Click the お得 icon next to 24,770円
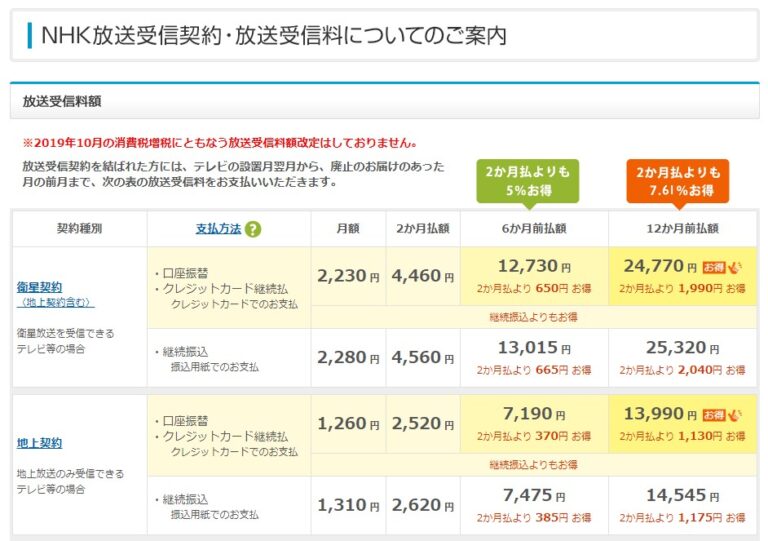The image size is (768, 541). pos(722,267)
